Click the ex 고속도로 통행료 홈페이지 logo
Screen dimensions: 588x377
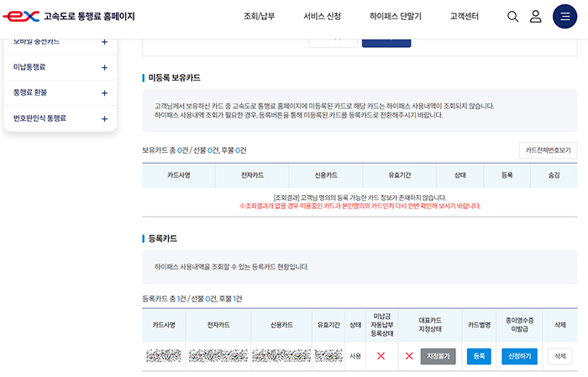(69, 16)
